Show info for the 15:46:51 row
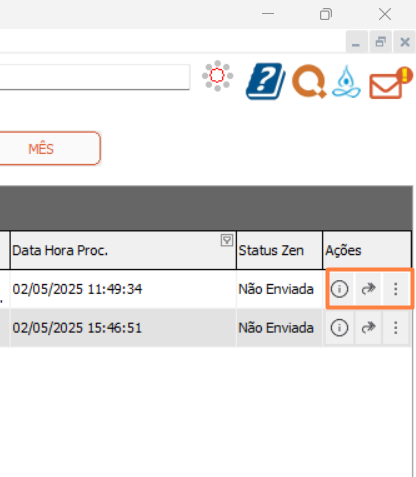 [339, 328]
